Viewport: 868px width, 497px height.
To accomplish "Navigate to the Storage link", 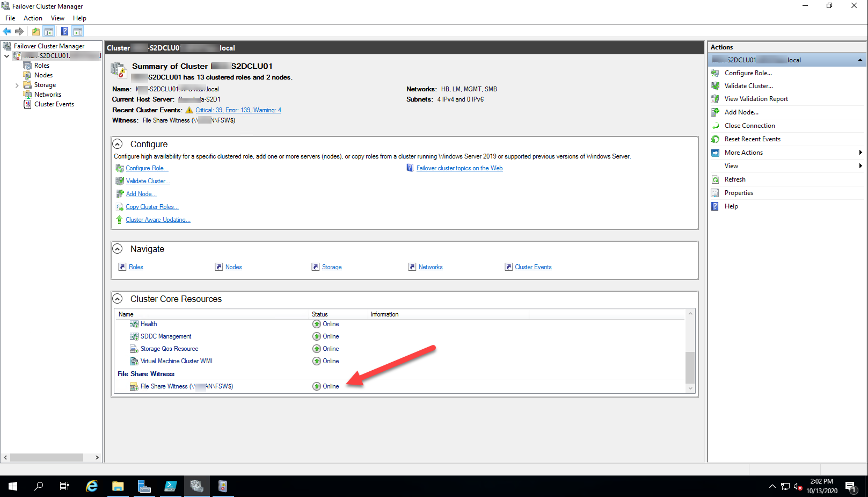I will (332, 267).
